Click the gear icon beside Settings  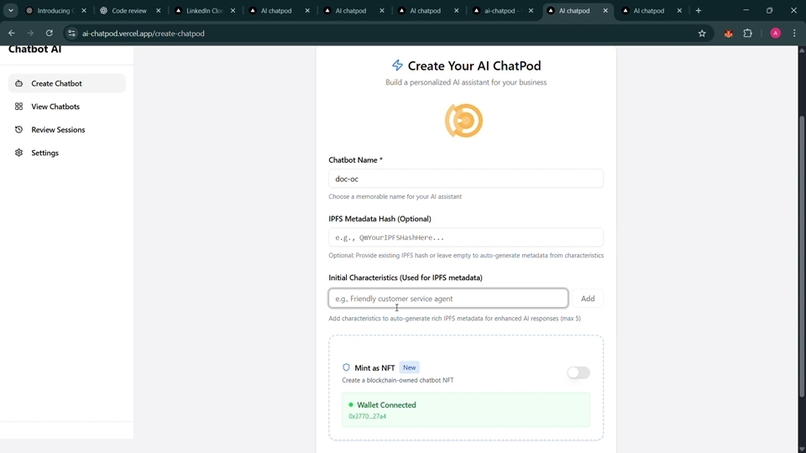tap(19, 153)
